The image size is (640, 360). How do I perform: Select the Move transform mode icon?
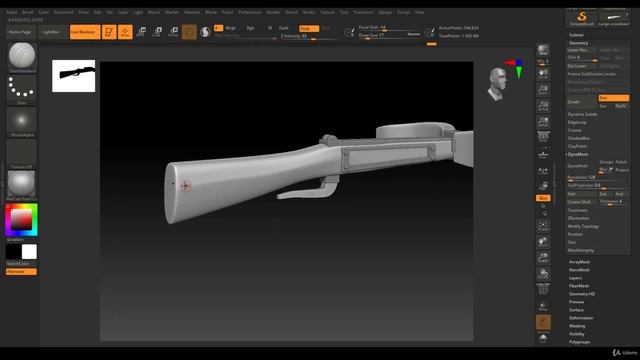coord(142,32)
